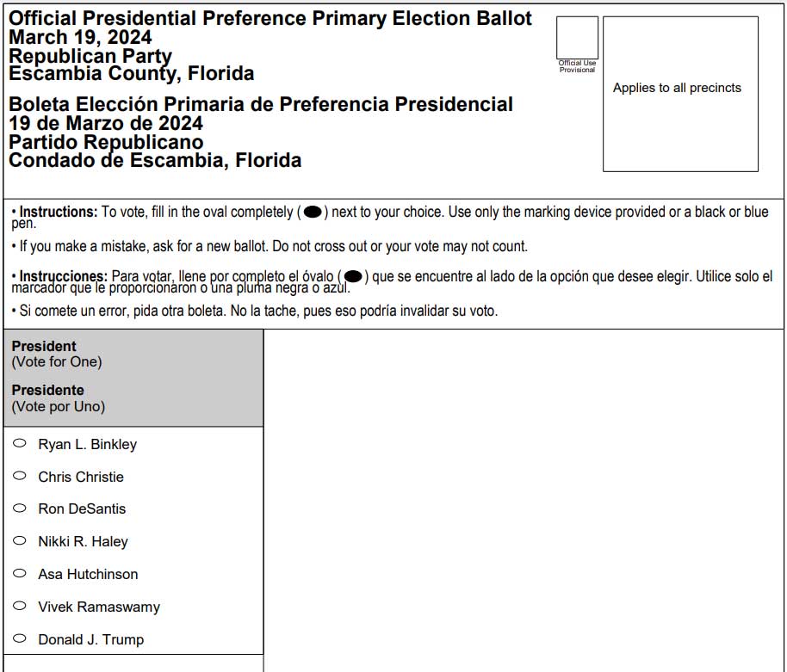Mark the oval beside Chris Christie
The image size is (787, 672).
(20, 476)
